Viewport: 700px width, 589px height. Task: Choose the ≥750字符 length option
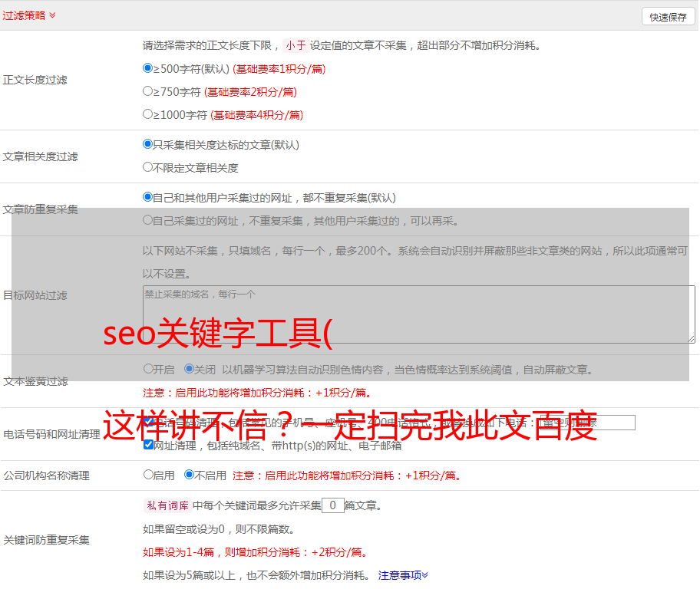pyautogui.click(x=147, y=91)
